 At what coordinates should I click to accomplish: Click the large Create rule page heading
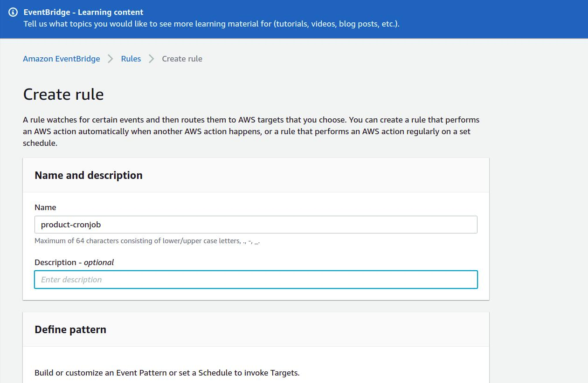[x=63, y=94]
